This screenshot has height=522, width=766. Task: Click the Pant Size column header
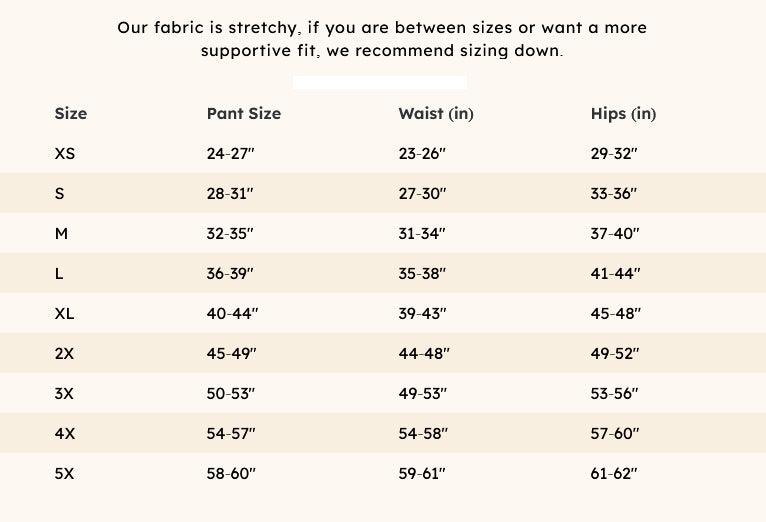tap(243, 114)
